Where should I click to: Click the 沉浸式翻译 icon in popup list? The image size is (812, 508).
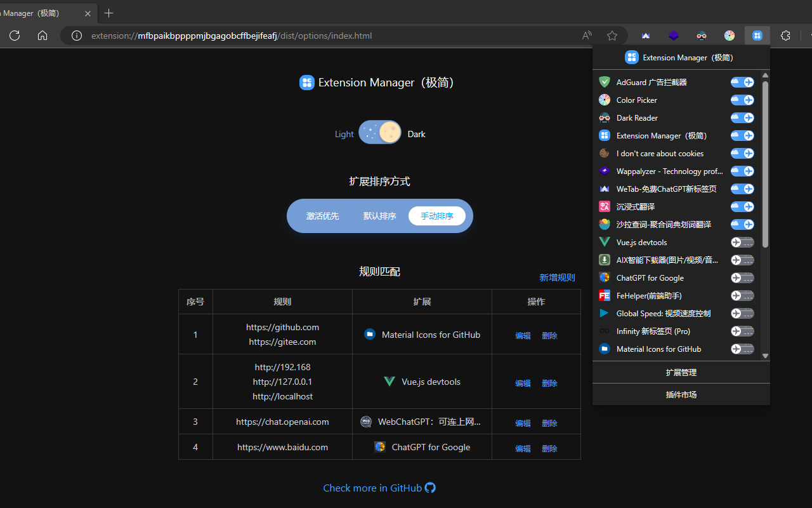tap(605, 206)
